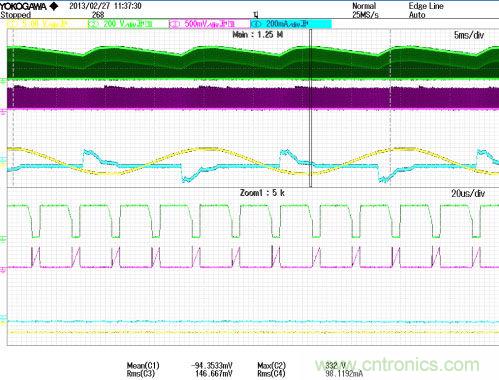Click the Zoom1 : 5 k label
This screenshot has height=380, width=499.
coord(262,193)
